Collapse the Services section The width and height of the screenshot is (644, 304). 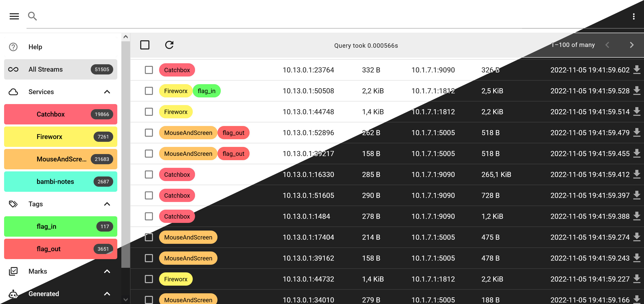click(x=107, y=92)
